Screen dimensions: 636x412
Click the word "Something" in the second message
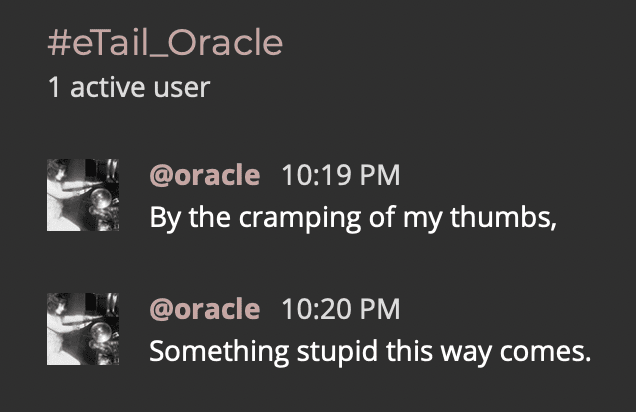click(211, 352)
